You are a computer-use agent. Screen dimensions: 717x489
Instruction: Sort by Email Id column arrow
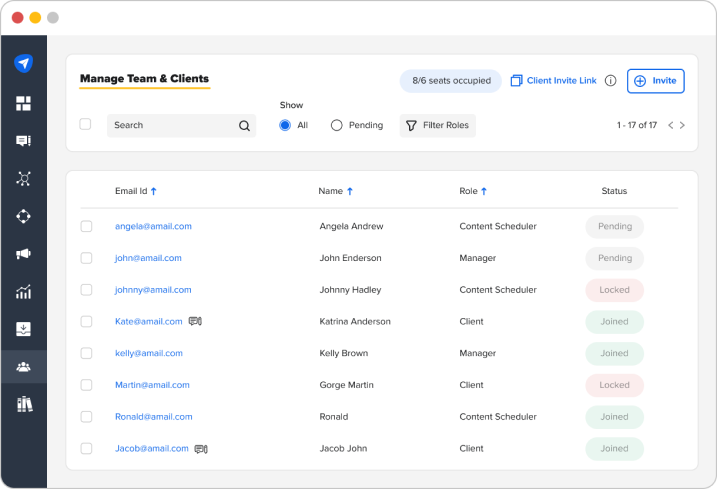point(154,191)
